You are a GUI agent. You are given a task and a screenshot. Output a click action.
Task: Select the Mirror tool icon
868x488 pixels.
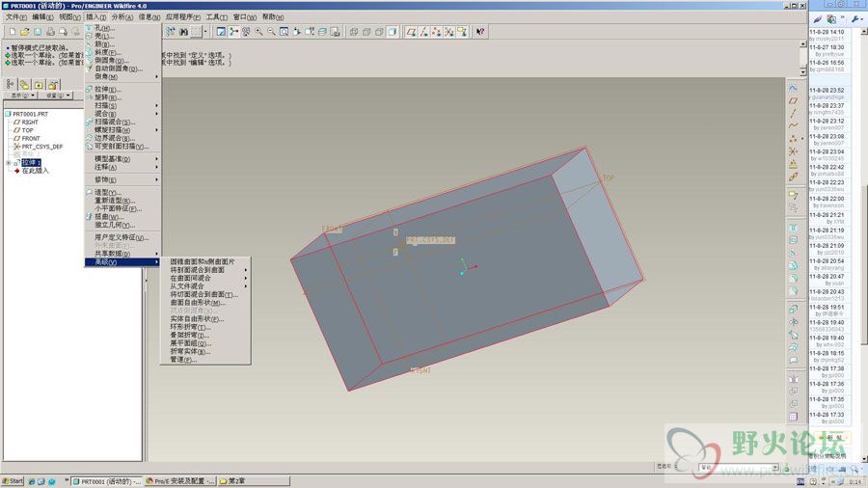click(x=794, y=379)
